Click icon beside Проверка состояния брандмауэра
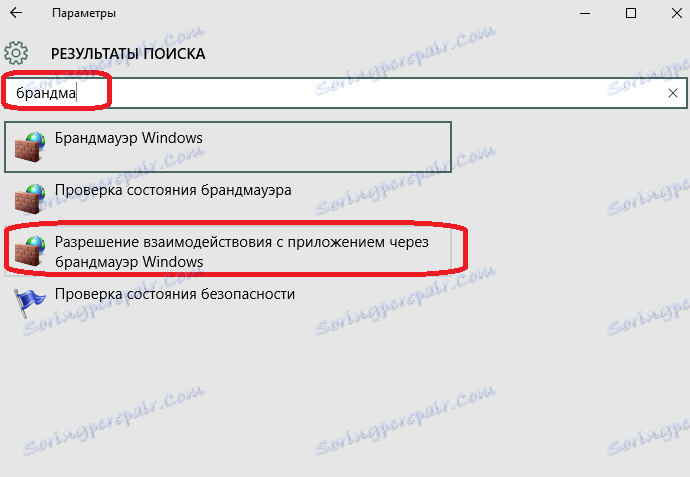Viewport: 690px width, 477px height. pyautogui.click(x=30, y=199)
